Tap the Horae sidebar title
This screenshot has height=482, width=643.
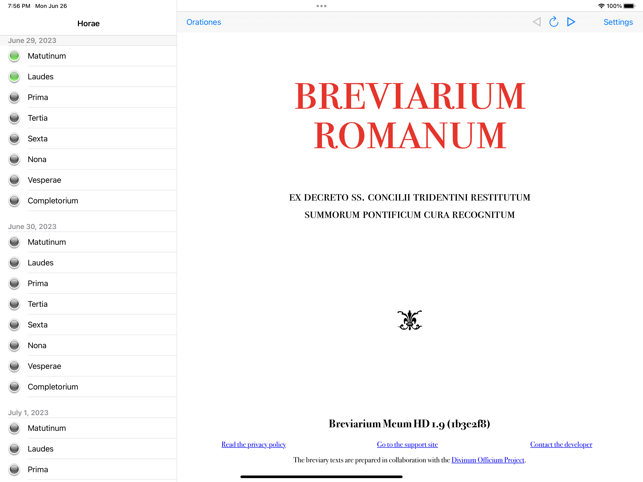coord(88,24)
